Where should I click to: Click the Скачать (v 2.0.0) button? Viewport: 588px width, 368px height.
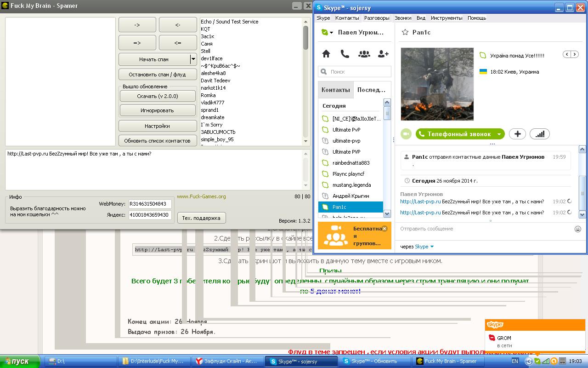pyautogui.click(x=158, y=96)
